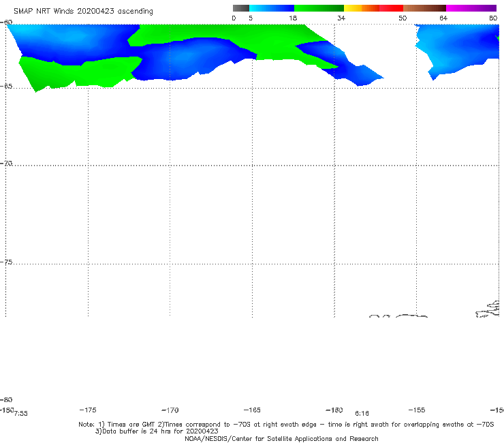504x443 pixels.
Task: Click the swath time '6:16'
Action: pos(362,414)
